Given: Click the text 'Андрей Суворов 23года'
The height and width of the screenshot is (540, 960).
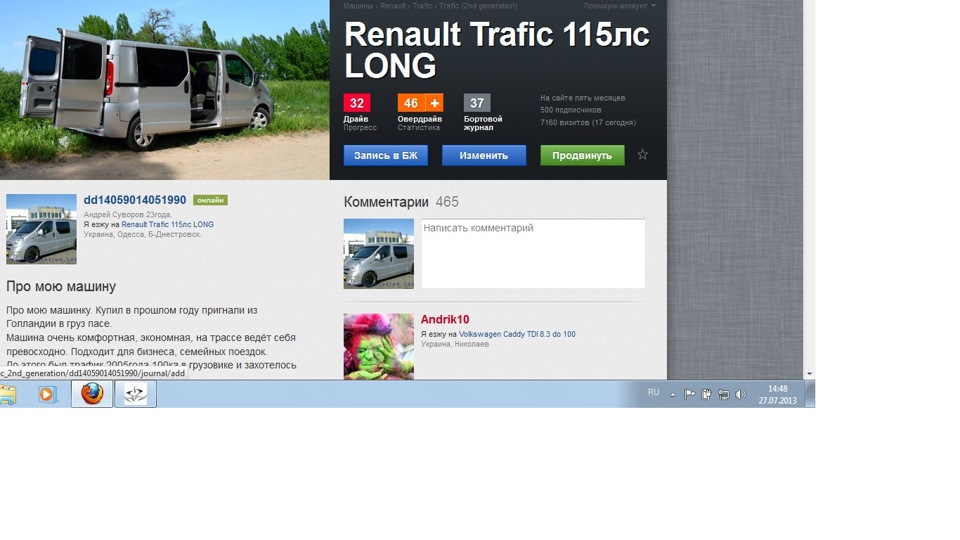Looking at the screenshot, I should [127, 215].
